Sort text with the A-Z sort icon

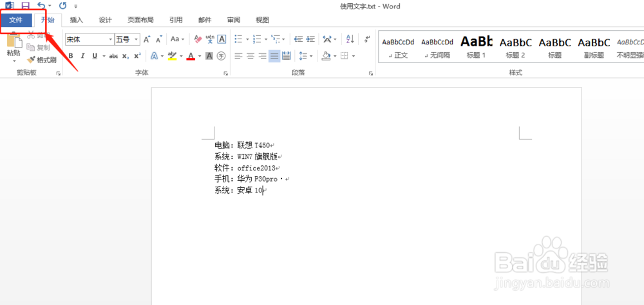coord(350,39)
